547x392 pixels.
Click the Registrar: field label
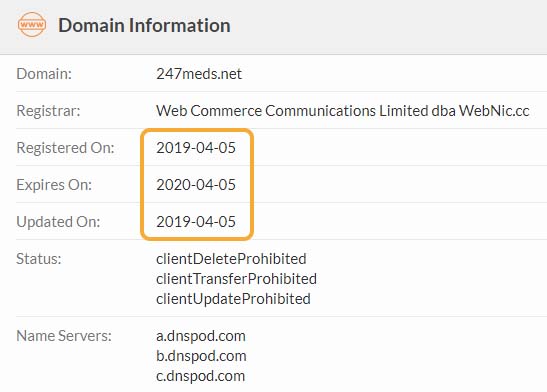pyautogui.click(x=48, y=111)
